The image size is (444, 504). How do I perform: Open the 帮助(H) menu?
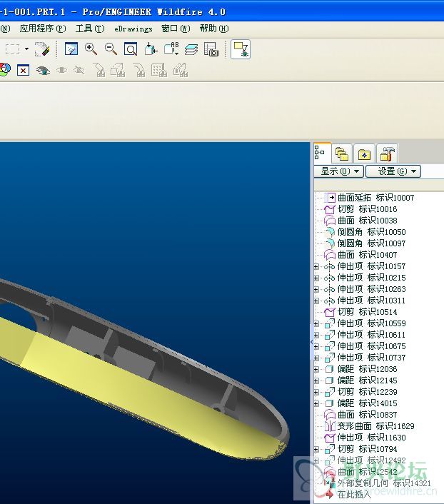point(214,29)
